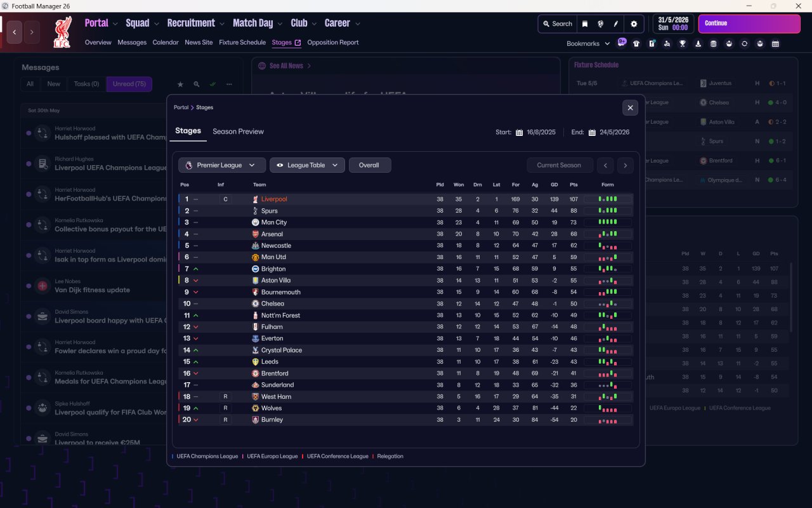812x508 pixels.
Task: Expand the Premier League competition dropdown
Action: pyautogui.click(x=222, y=165)
